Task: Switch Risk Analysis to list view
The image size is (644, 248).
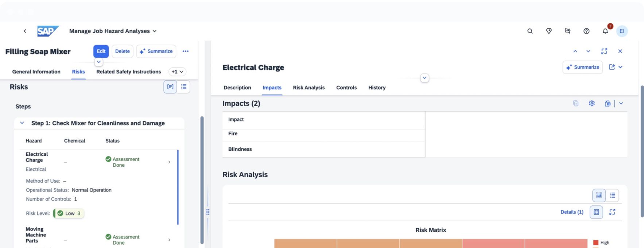Action: 612,195
